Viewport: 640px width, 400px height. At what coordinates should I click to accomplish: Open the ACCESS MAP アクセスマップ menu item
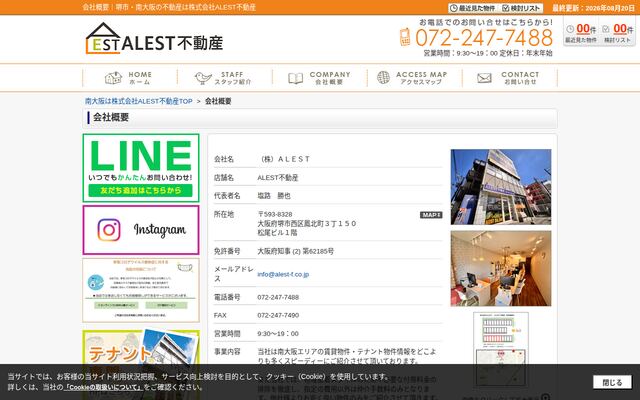click(x=415, y=78)
